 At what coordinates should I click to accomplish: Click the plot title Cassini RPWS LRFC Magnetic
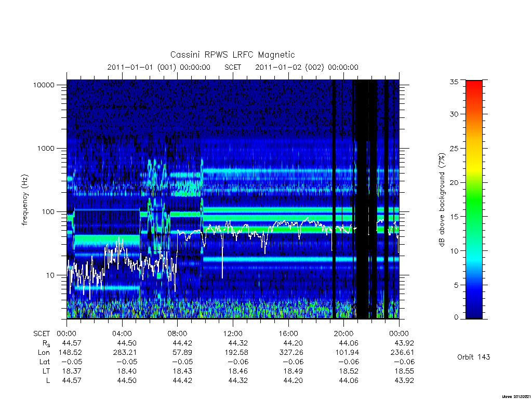[x=232, y=55]
